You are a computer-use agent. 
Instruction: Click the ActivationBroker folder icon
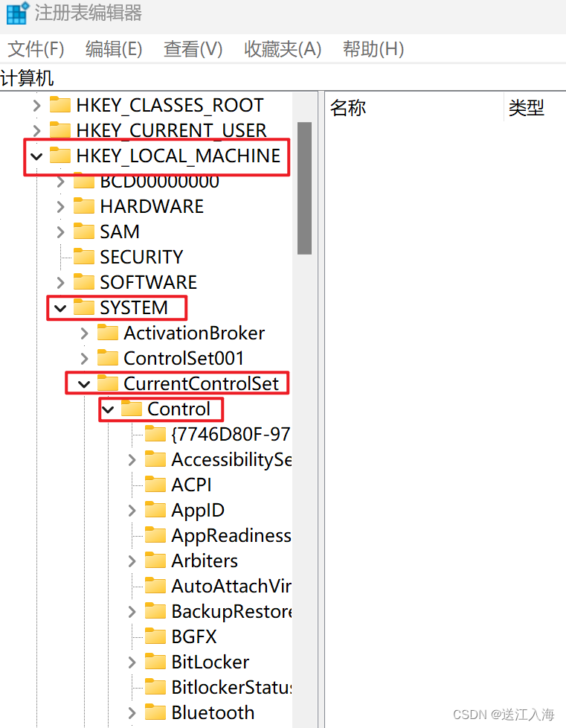coord(108,333)
